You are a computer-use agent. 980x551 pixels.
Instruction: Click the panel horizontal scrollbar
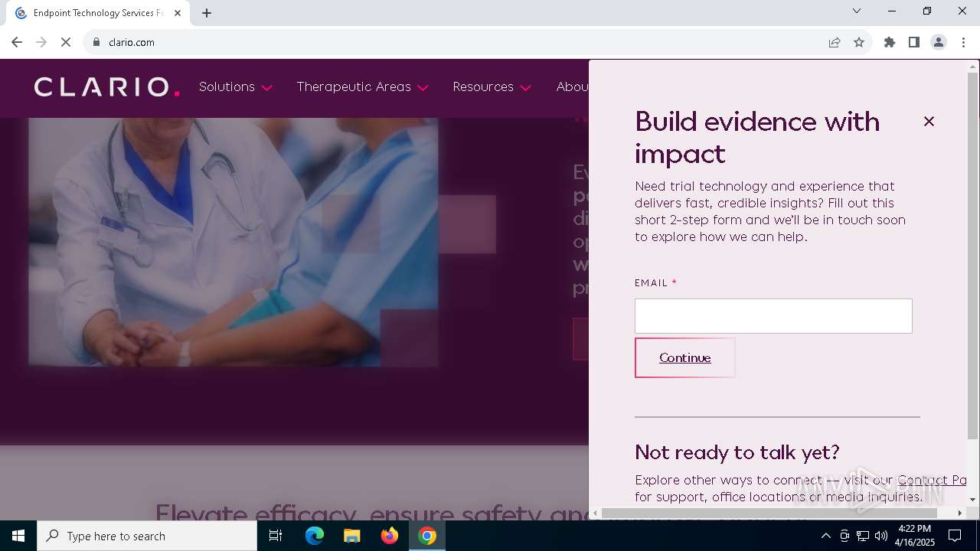(769, 513)
